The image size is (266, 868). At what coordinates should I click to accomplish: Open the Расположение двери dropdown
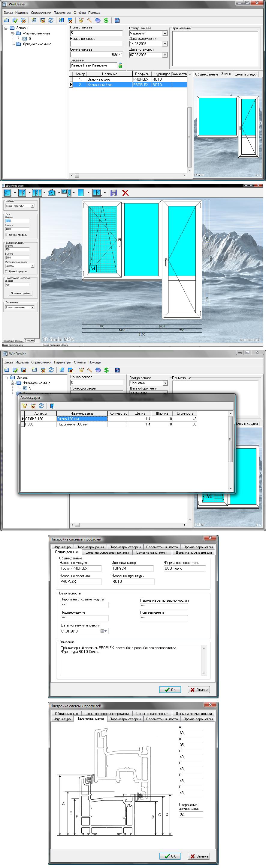click(32, 266)
